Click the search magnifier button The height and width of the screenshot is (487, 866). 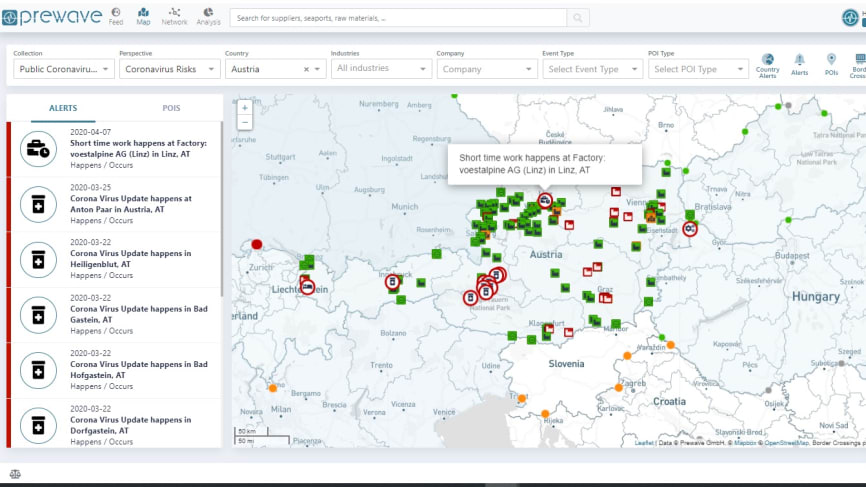[x=578, y=18]
